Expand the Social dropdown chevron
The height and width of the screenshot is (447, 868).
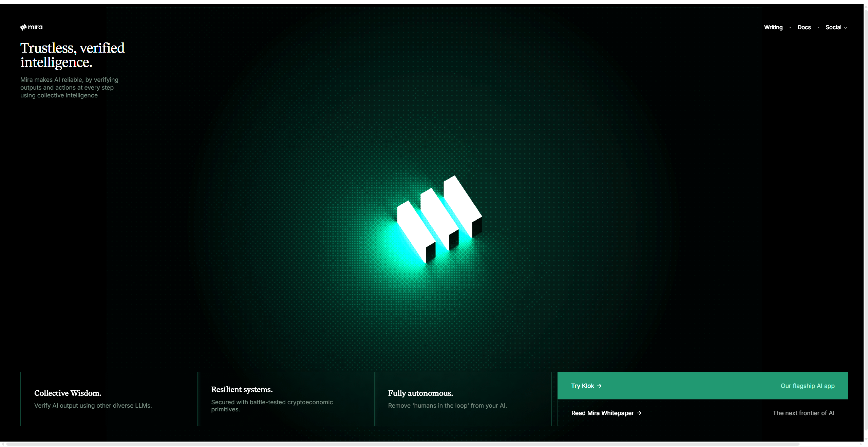846,28
